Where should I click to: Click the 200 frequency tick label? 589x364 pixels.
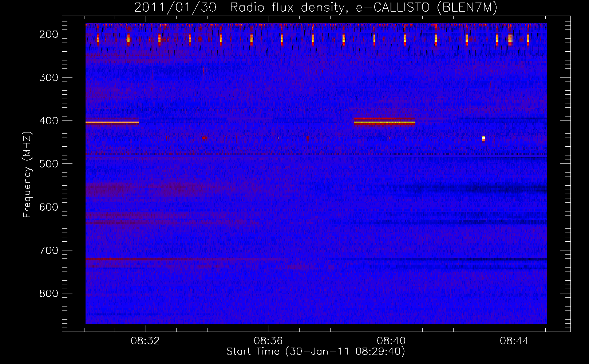tap(49, 34)
